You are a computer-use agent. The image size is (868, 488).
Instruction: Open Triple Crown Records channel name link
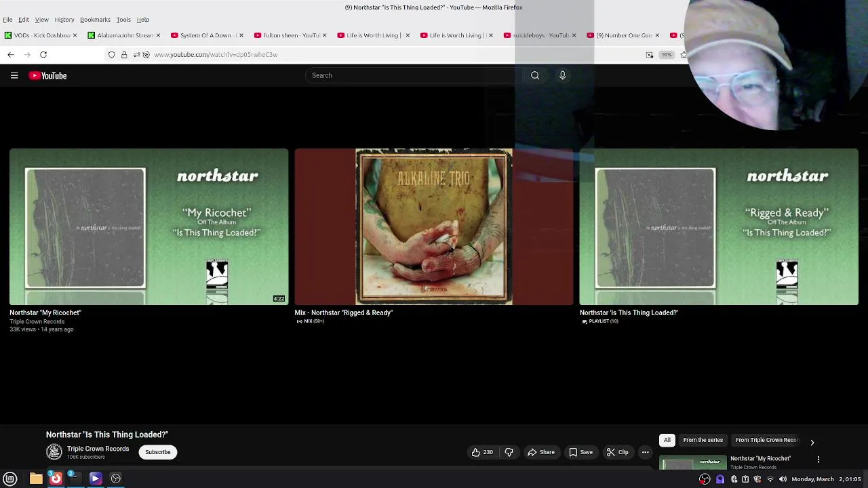coord(98,449)
